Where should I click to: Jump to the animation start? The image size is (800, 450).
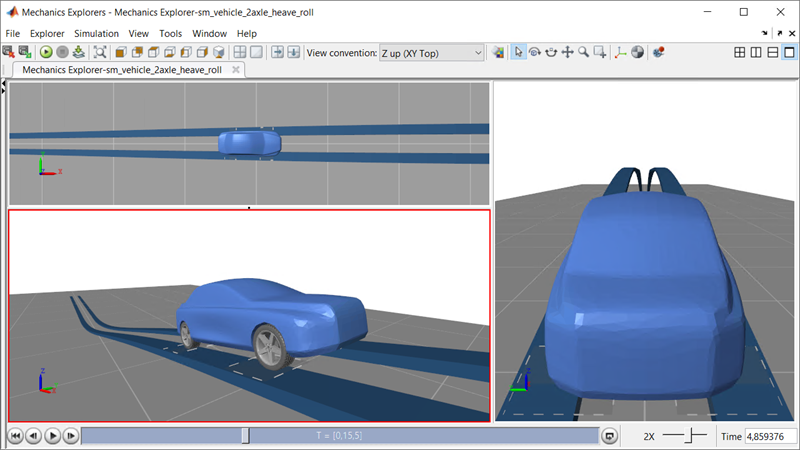[x=16, y=436]
